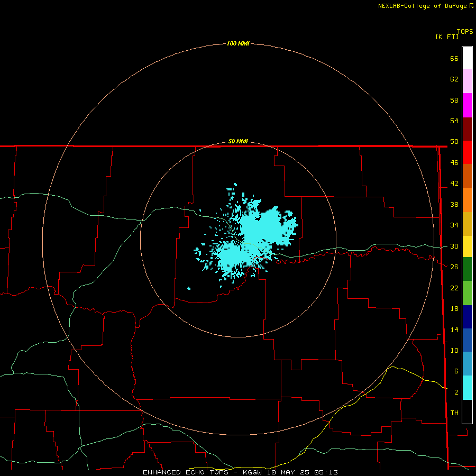Pick the dark red maroon legend swatch

point(467,129)
